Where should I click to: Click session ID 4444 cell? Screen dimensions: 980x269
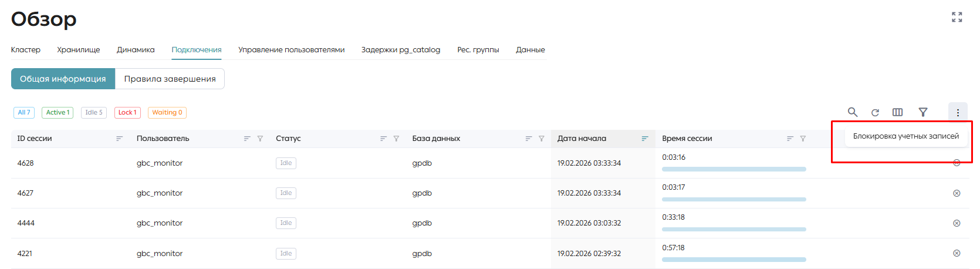point(26,223)
